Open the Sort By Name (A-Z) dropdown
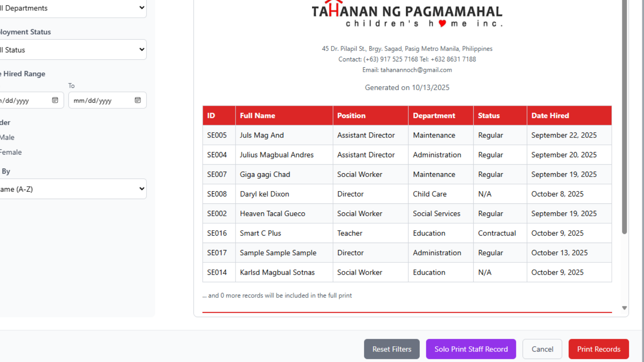Viewport: 644px width, 362px height. coord(72,189)
